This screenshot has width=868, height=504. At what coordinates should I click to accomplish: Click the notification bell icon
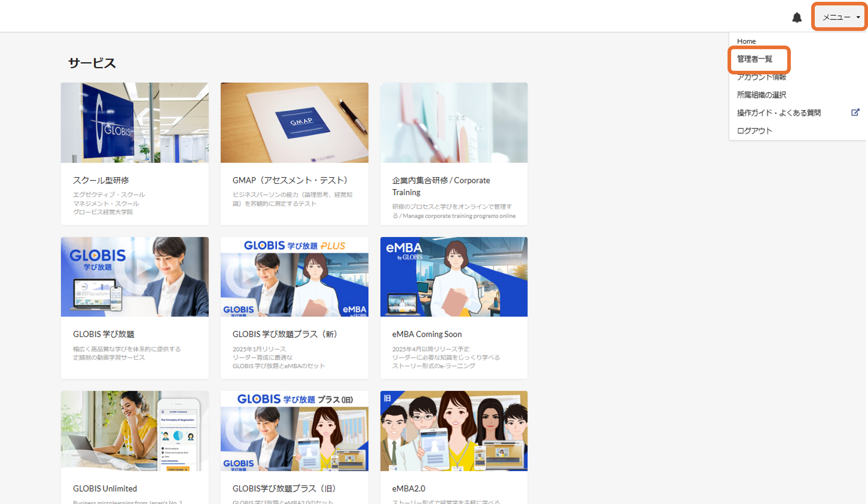point(797,17)
